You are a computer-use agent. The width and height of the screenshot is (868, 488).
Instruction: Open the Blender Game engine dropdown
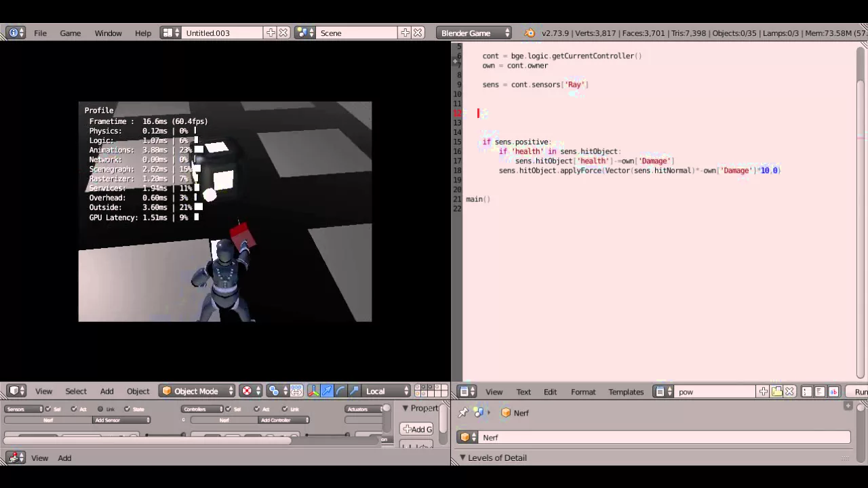pos(474,33)
